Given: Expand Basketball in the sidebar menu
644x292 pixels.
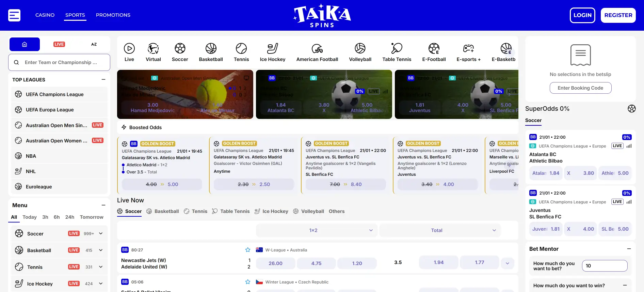Looking at the screenshot, I should tap(101, 250).
